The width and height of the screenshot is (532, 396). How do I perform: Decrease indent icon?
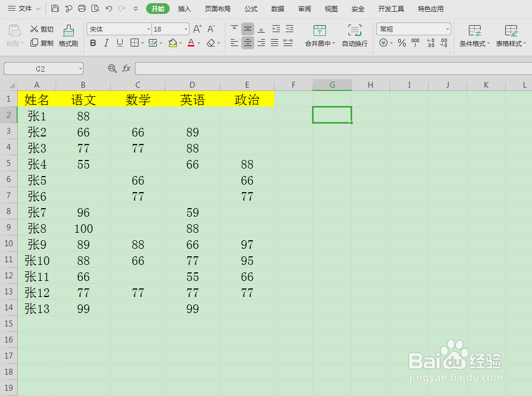276,29
